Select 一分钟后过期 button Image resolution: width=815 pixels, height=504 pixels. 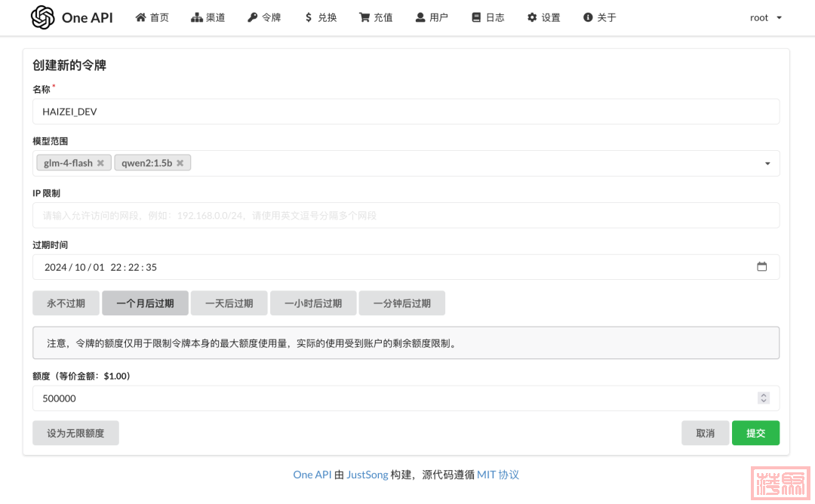coord(401,303)
